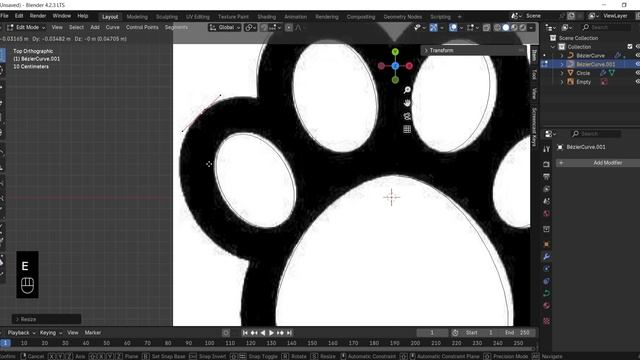
Task: Open the Control Points menu
Action: pyautogui.click(x=142, y=27)
